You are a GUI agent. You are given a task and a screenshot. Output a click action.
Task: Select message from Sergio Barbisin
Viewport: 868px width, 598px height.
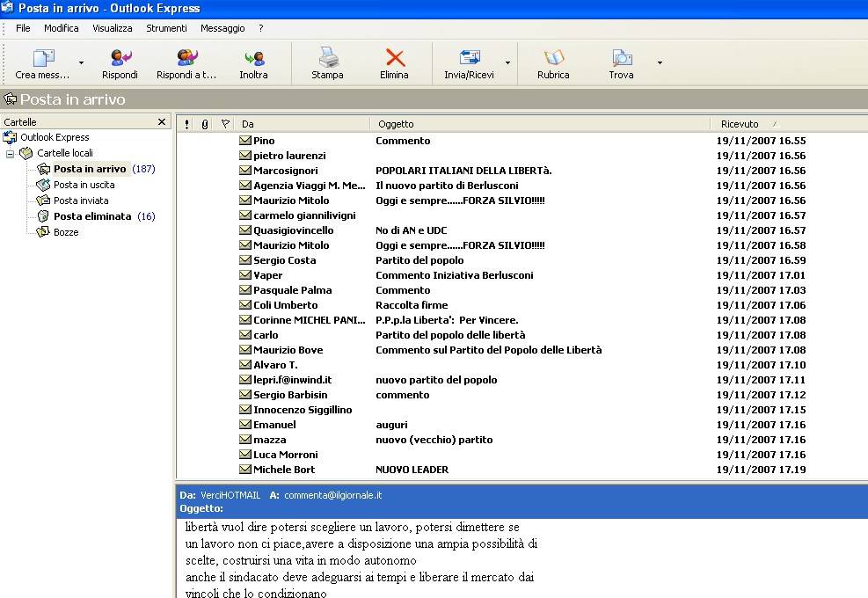coord(522,395)
